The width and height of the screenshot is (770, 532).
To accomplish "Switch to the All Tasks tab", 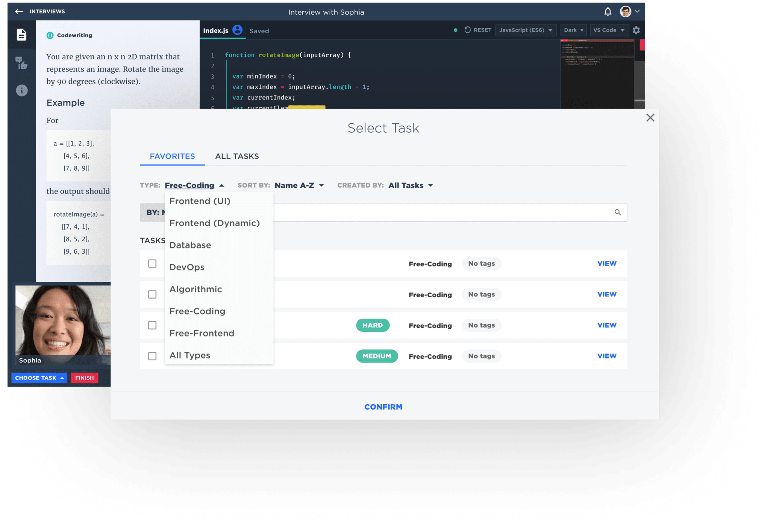I will (237, 156).
